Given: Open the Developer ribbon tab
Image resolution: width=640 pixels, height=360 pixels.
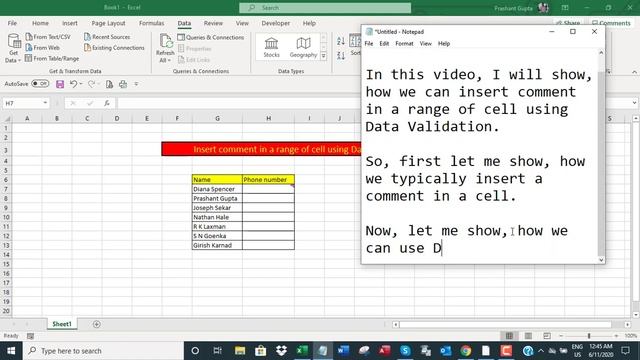Looking at the screenshot, I should tap(276, 23).
